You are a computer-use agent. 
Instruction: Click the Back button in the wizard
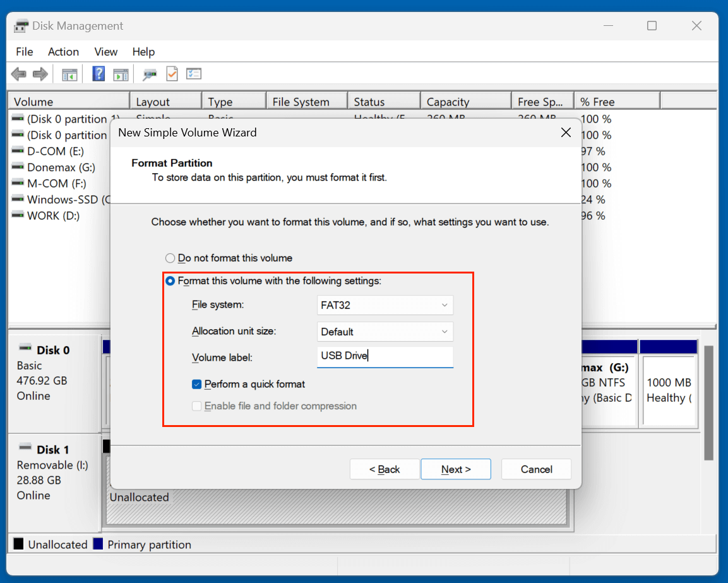point(384,469)
